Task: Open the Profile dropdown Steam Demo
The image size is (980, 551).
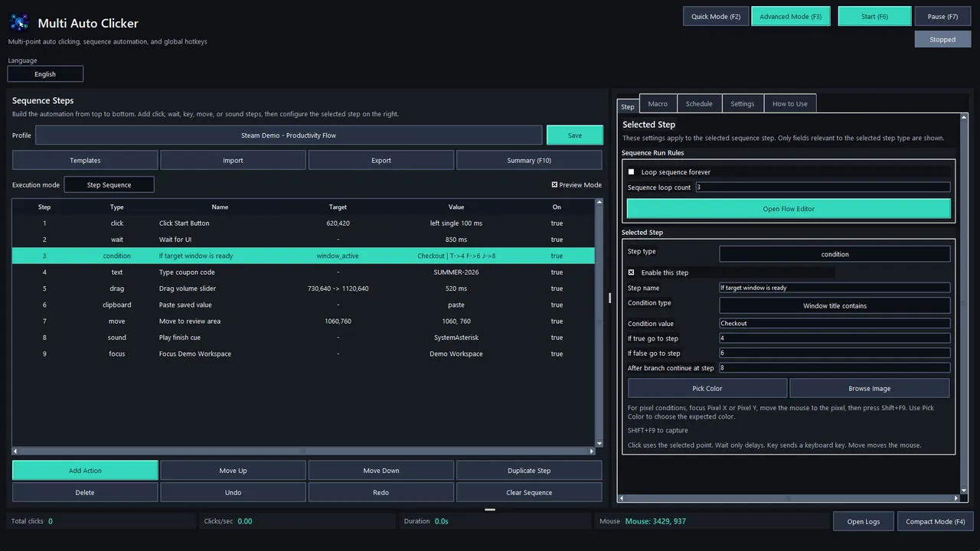Action: [x=289, y=135]
